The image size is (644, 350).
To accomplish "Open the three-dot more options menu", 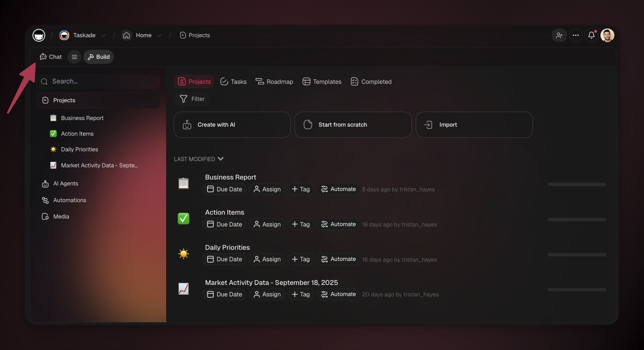I will click(x=575, y=35).
